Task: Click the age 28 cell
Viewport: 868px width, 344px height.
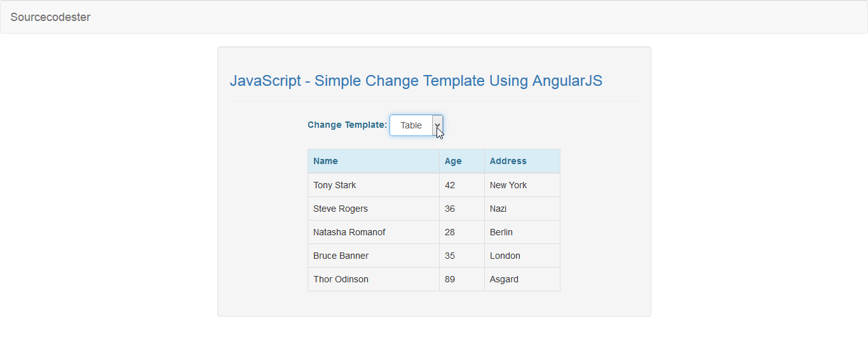Action: (x=462, y=232)
